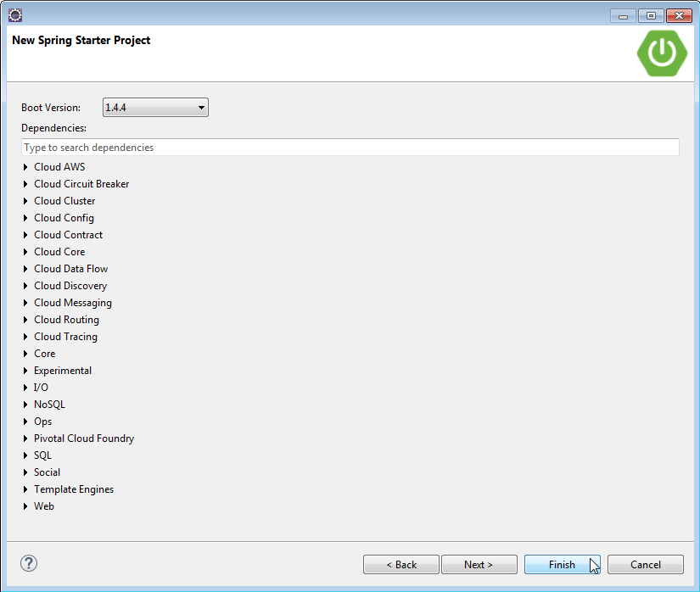
Task: Select the Cloud Cluster label
Action: click(x=64, y=201)
